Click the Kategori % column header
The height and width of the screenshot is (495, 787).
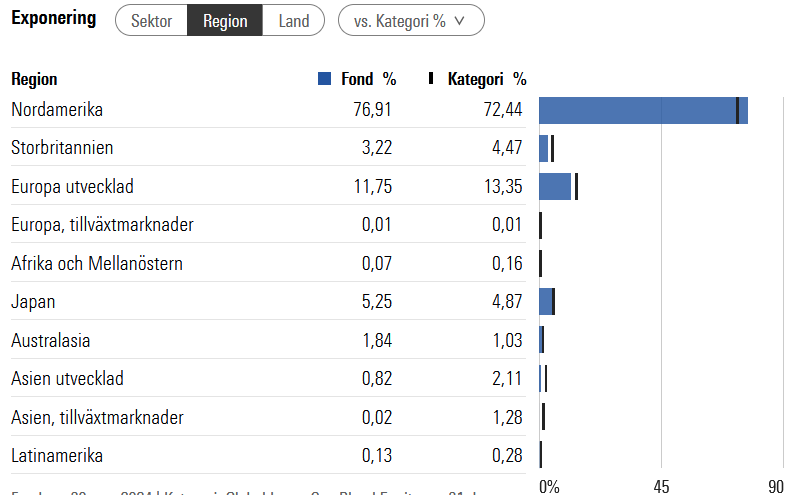point(486,79)
